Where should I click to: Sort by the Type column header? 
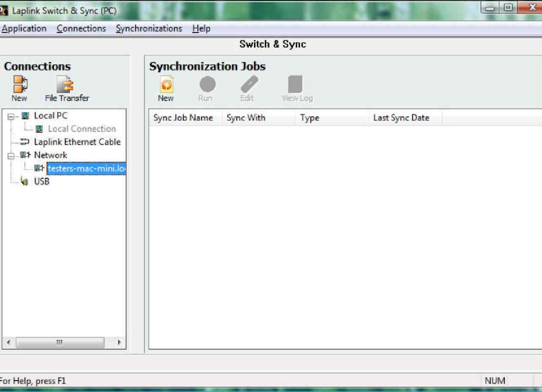pos(332,118)
